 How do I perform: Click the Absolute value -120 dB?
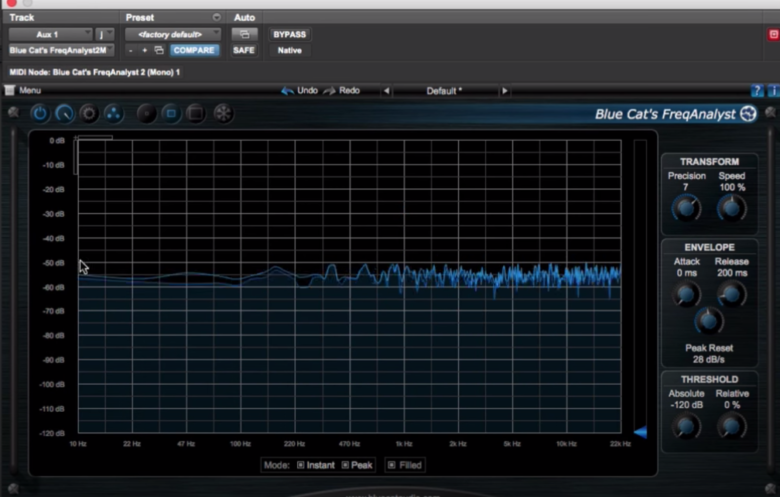click(686, 405)
